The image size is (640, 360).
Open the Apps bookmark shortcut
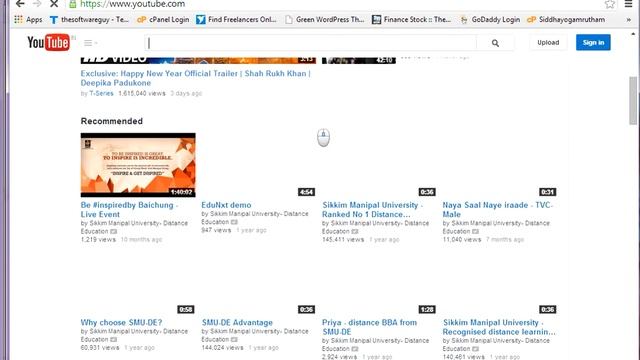(x=28, y=19)
